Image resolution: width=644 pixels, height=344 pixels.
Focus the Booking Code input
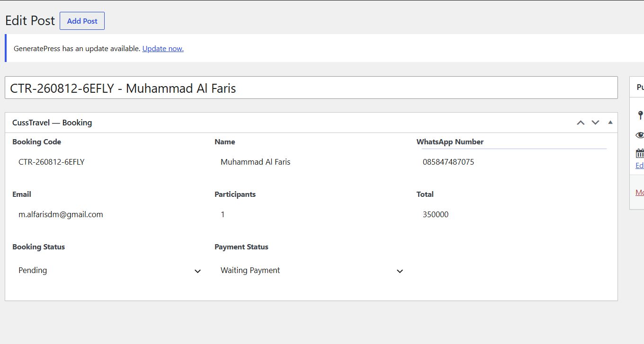coord(107,162)
